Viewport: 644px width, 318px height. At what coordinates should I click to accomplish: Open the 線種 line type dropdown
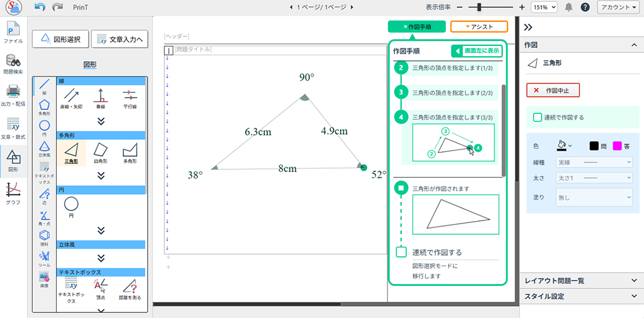tap(594, 162)
